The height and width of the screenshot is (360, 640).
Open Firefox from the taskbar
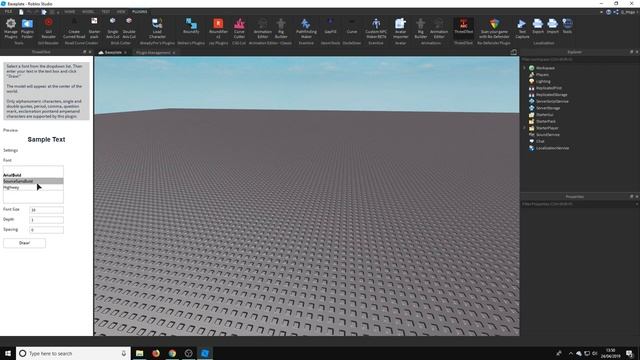pos(156,353)
